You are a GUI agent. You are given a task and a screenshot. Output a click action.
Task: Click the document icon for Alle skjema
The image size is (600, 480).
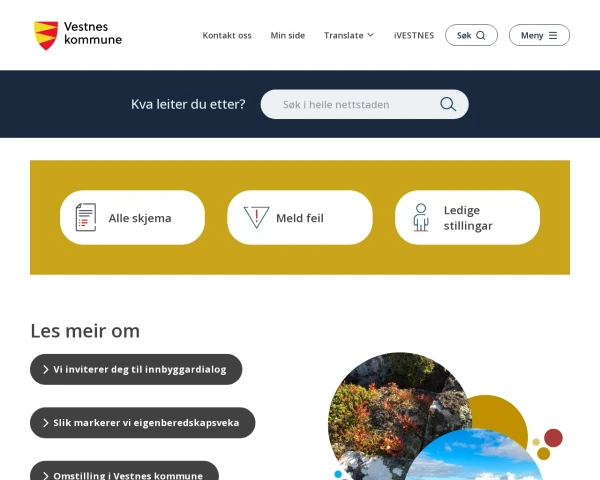[86, 217]
